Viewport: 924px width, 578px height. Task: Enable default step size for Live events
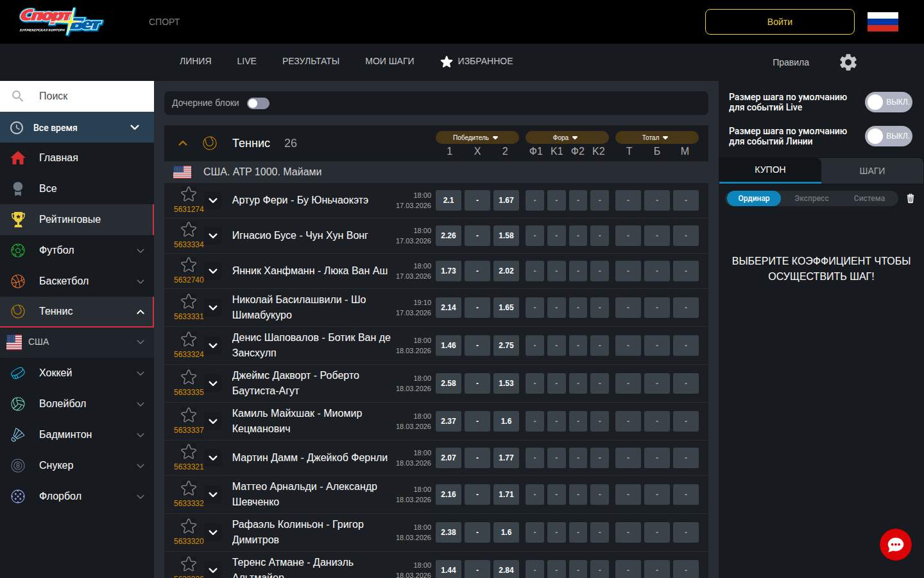pyautogui.click(x=888, y=102)
